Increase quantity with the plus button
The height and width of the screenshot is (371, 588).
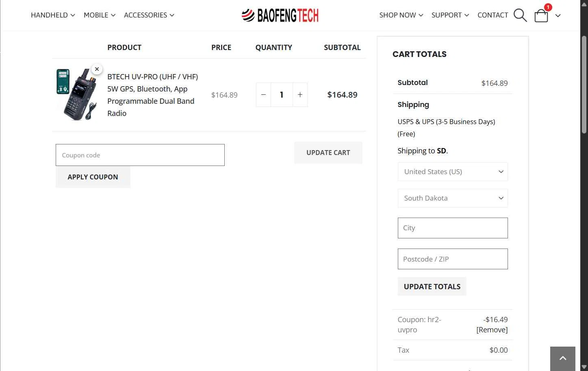(300, 95)
